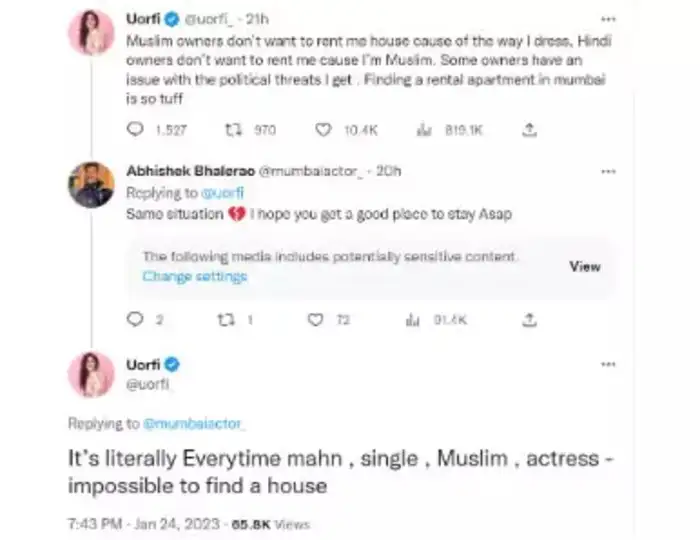Reply to Uorfi's original tweet

pyautogui.click(x=138, y=129)
